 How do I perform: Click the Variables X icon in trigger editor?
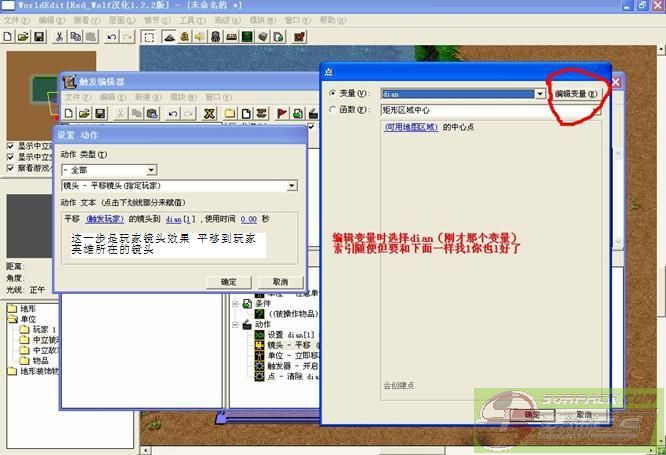tap(209, 114)
